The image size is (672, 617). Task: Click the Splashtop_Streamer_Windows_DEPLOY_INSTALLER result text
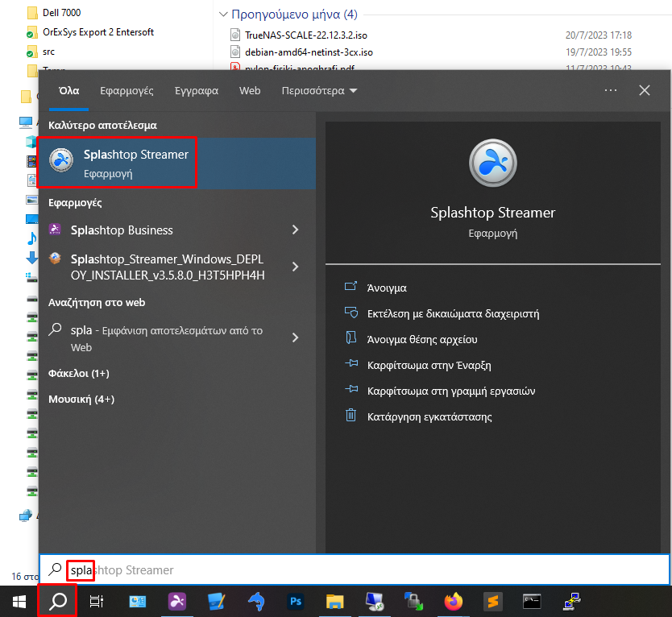[168, 267]
